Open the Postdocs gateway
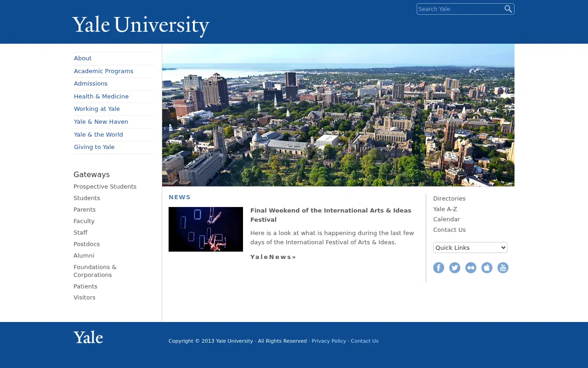 click(86, 244)
